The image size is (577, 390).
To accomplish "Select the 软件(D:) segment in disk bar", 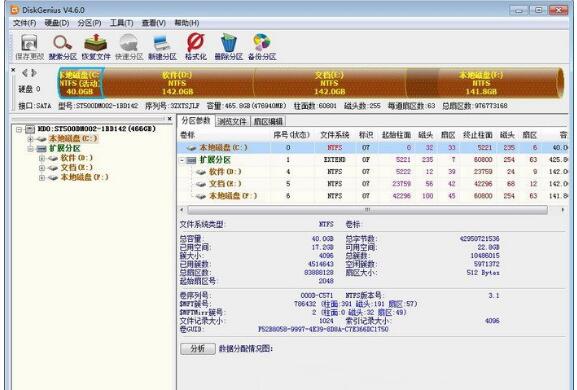I will point(177,83).
